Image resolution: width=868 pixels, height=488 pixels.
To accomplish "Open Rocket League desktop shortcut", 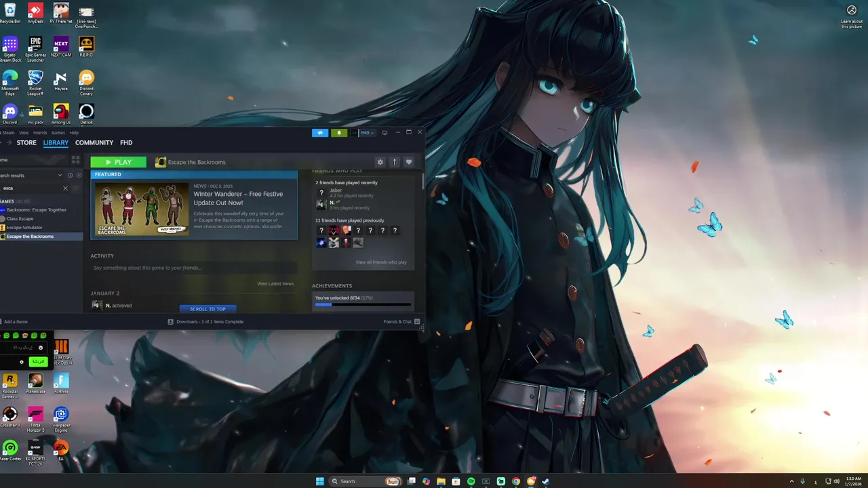I will pyautogui.click(x=35, y=83).
